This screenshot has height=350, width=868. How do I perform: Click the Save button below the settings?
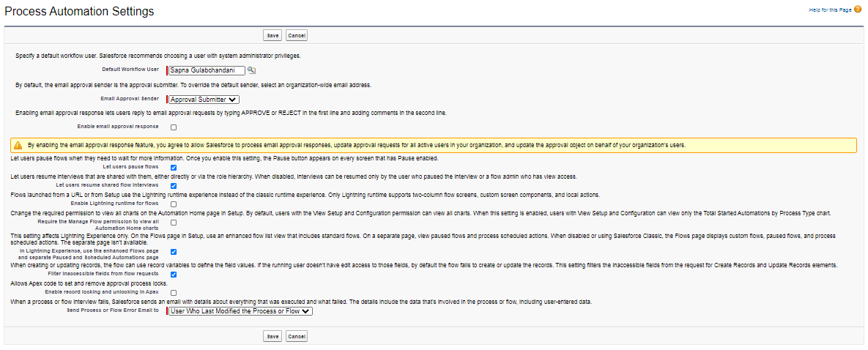tap(272, 336)
